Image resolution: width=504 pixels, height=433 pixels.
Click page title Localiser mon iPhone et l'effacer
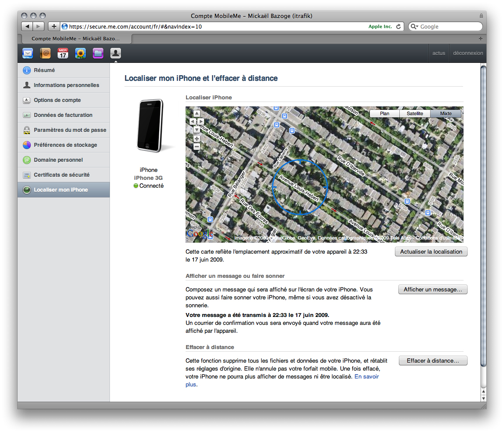[201, 78]
